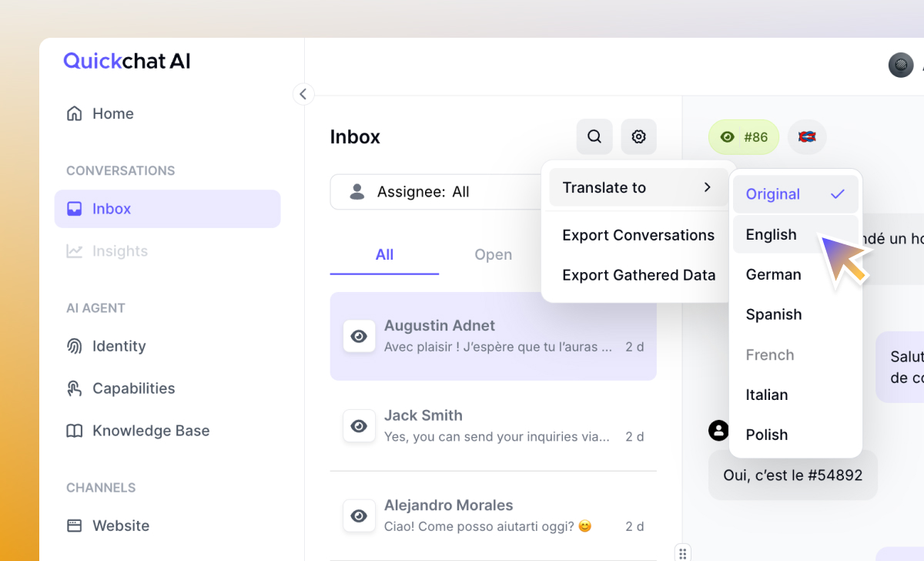The width and height of the screenshot is (924, 561).
Task: Open inbox search with the magnifier icon
Action: [x=594, y=136]
